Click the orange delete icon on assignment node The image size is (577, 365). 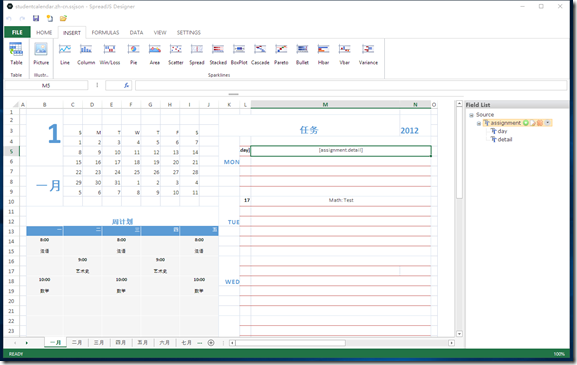click(x=540, y=123)
